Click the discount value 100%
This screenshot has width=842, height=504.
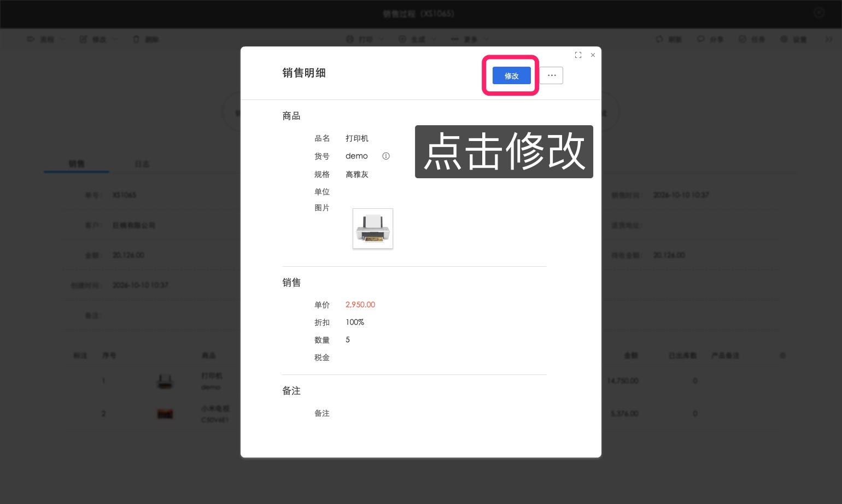(355, 322)
